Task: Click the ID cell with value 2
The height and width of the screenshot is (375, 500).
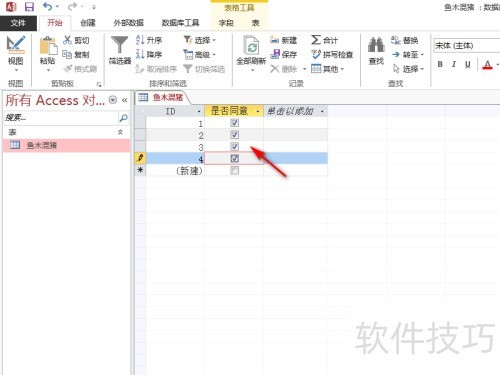Action: click(x=175, y=135)
